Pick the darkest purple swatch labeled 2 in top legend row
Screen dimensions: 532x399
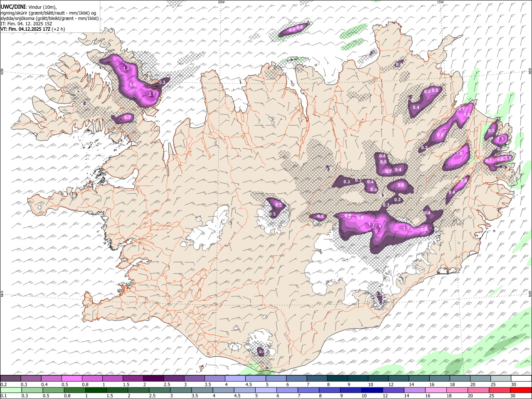pyautogui.click(x=153, y=379)
